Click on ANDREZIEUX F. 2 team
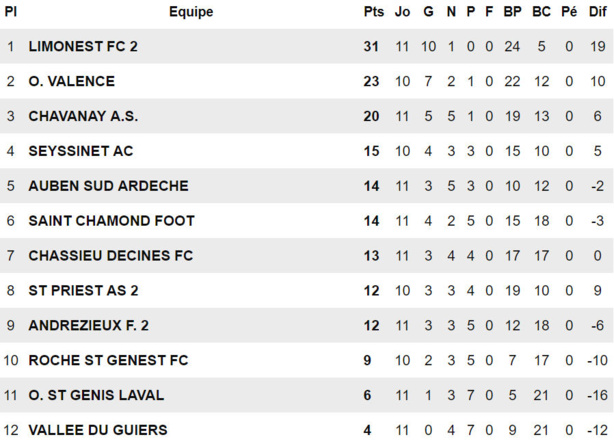 (x=89, y=326)
